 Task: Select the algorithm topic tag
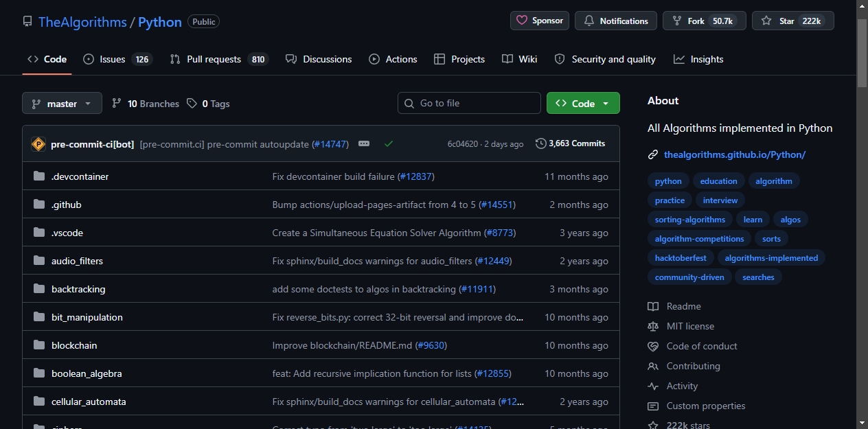774,181
